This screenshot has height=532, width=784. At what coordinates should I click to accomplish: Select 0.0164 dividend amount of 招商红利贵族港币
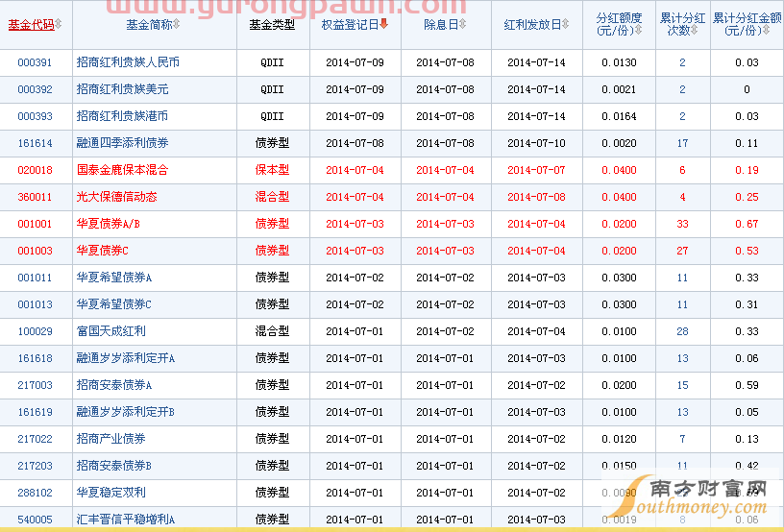[x=619, y=117]
